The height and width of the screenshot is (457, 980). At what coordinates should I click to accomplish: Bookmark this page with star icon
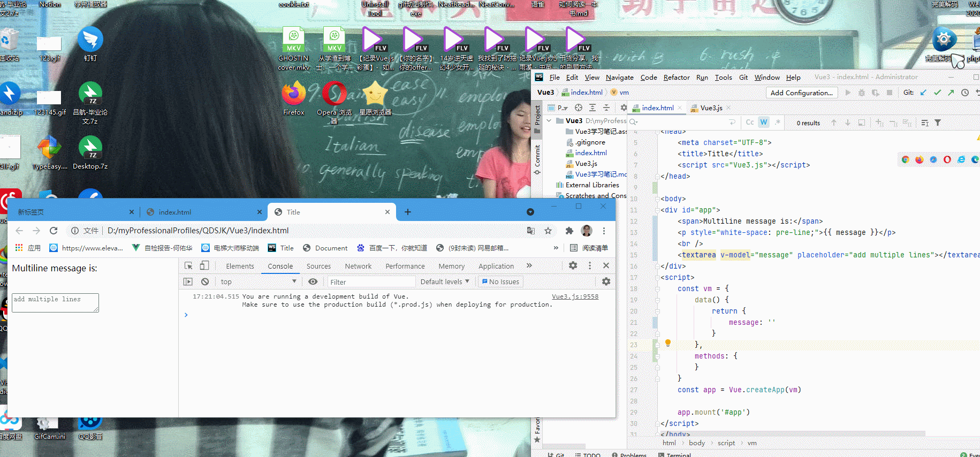pyautogui.click(x=548, y=231)
